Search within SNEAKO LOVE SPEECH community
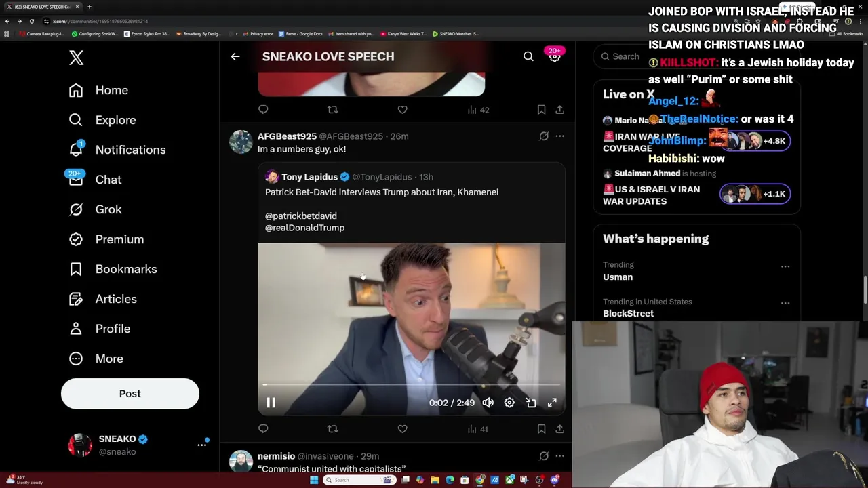The width and height of the screenshot is (868, 488). point(528,56)
